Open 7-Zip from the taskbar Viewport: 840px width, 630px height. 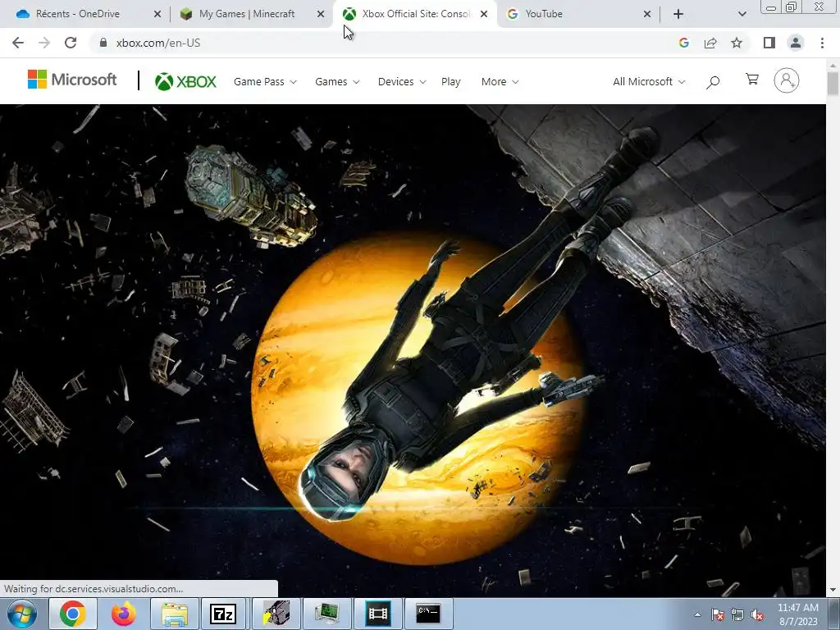point(224,614)
